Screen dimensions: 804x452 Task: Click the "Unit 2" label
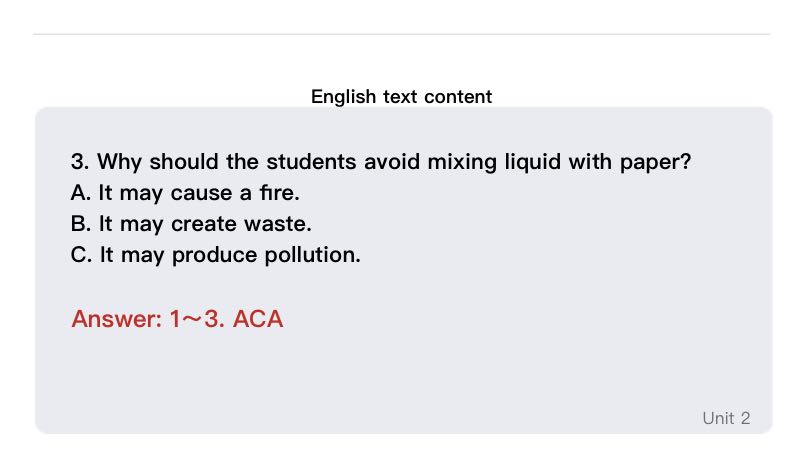pos(726,418)
